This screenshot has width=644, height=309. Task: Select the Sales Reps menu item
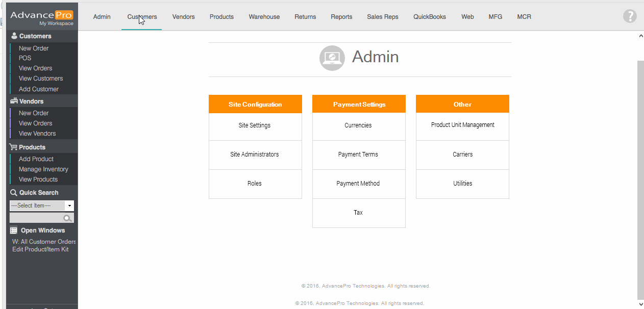click(382, 17)
